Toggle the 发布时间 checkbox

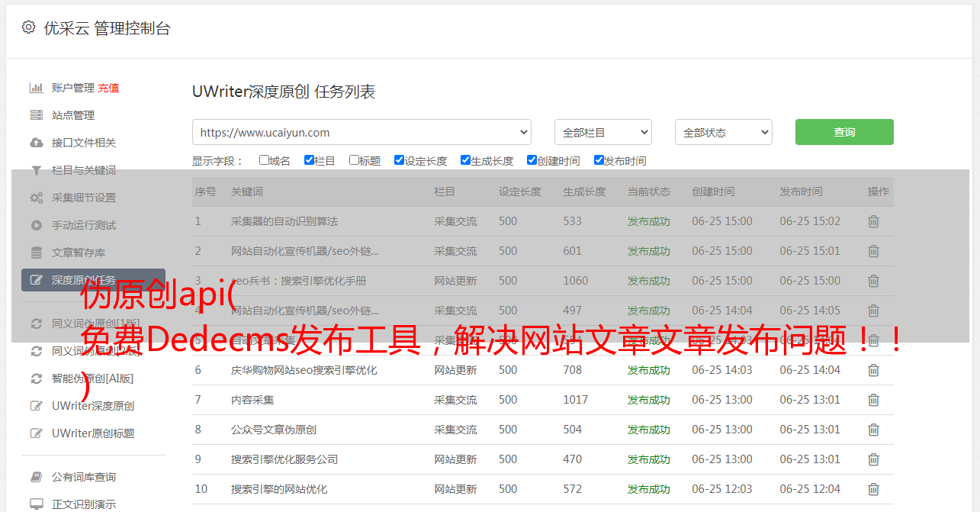click(599, 160)
